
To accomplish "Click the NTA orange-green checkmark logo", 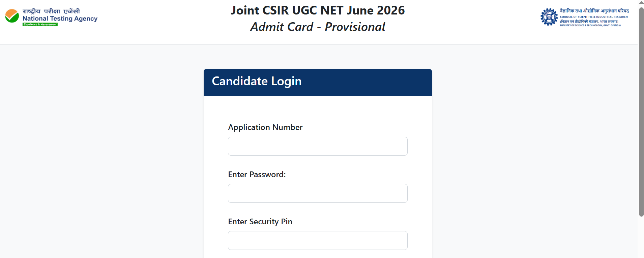I will pos(12,16).
